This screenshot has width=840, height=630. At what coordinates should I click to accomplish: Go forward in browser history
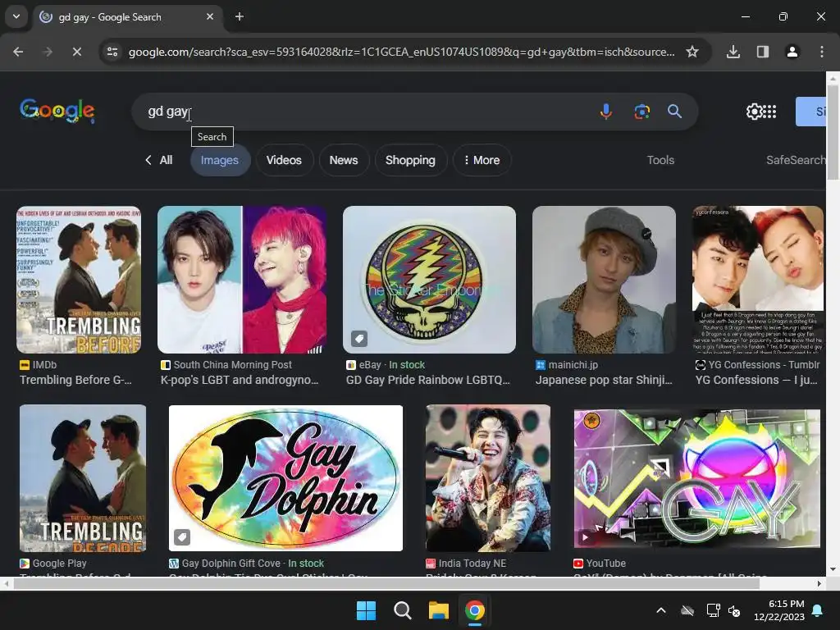coord(47,52)
